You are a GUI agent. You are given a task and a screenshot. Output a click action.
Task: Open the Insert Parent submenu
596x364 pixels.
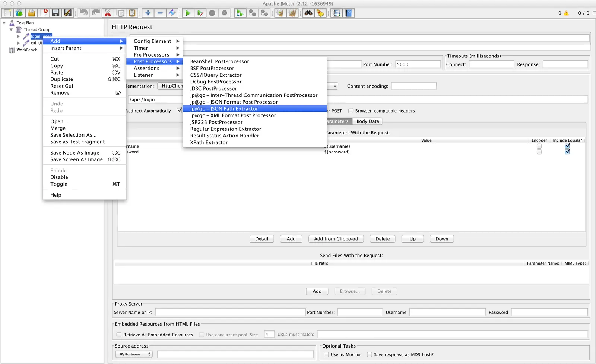(x=85, y=48)
